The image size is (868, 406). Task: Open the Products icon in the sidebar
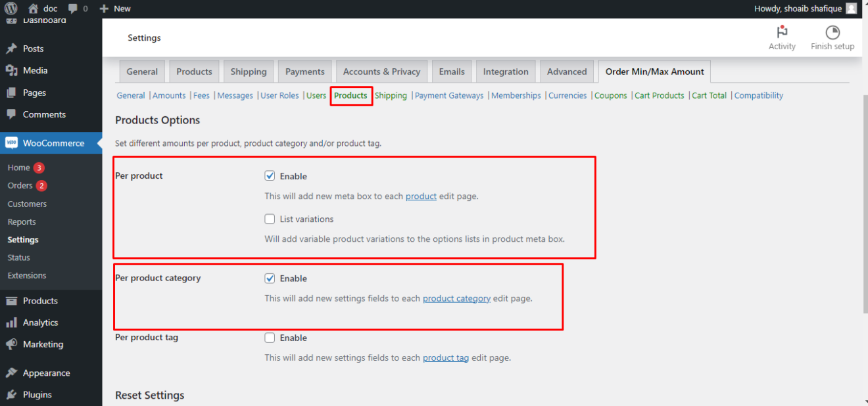click(x=12, y=300)
